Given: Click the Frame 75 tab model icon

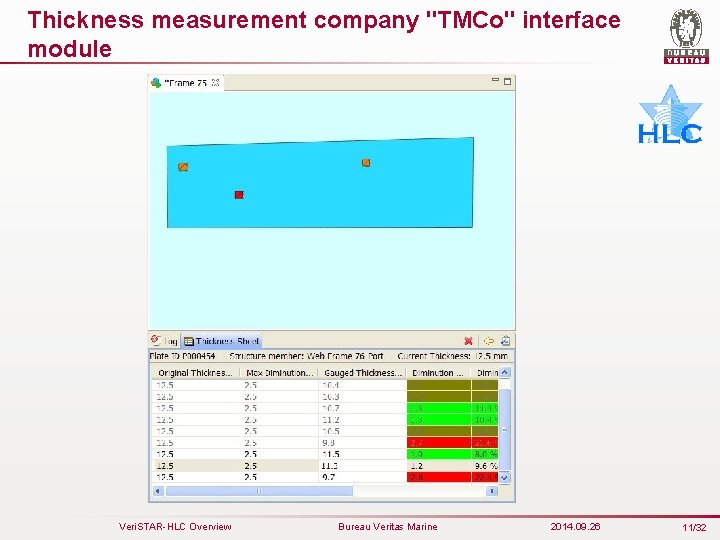Looking at the screenshot, I should pos(156,83).
